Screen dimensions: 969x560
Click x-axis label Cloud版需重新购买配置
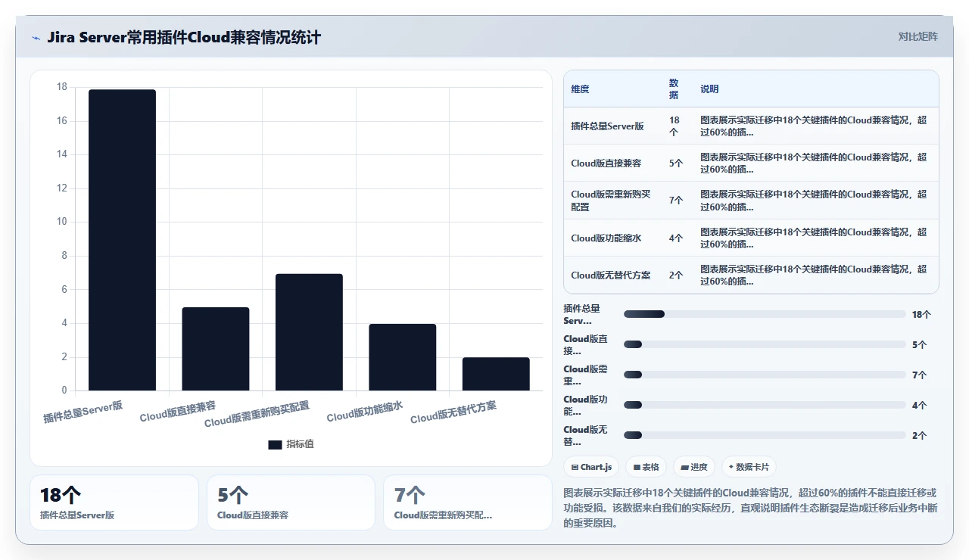(257, 414)
